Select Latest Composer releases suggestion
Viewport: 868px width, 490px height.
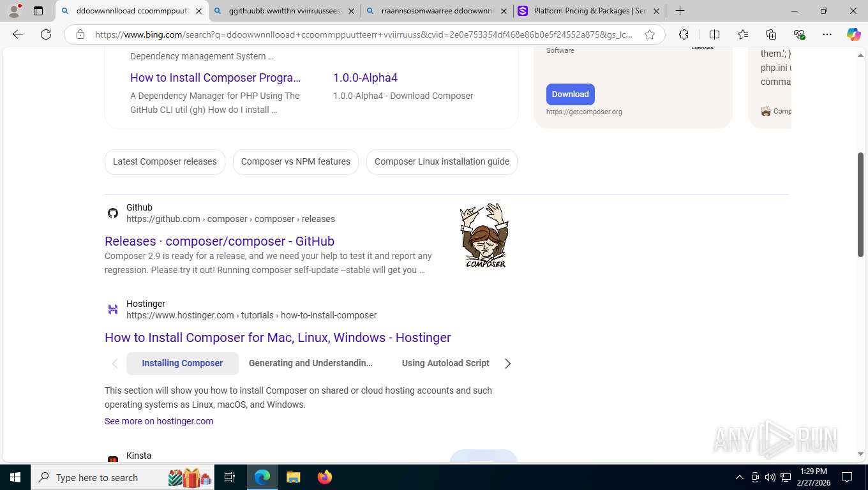pos(165,161)
